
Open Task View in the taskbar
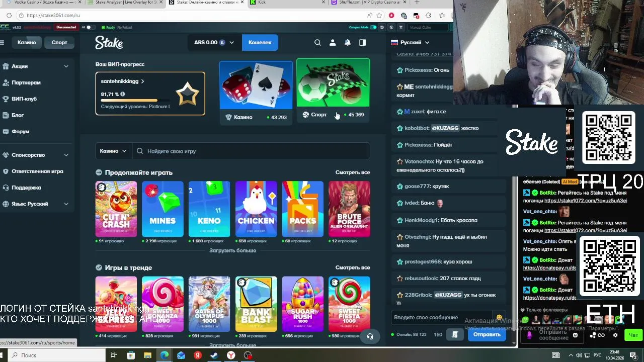tap(114, 355)
